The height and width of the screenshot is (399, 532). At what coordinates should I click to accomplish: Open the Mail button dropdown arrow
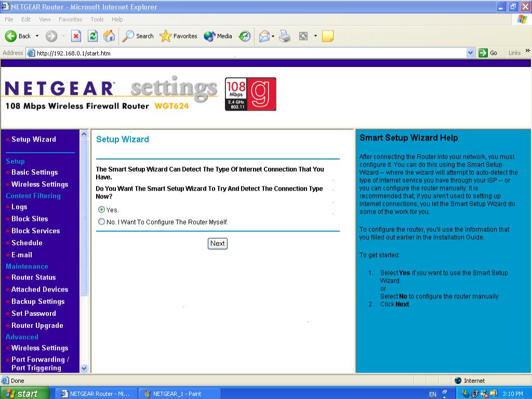[x=273, y=36]
